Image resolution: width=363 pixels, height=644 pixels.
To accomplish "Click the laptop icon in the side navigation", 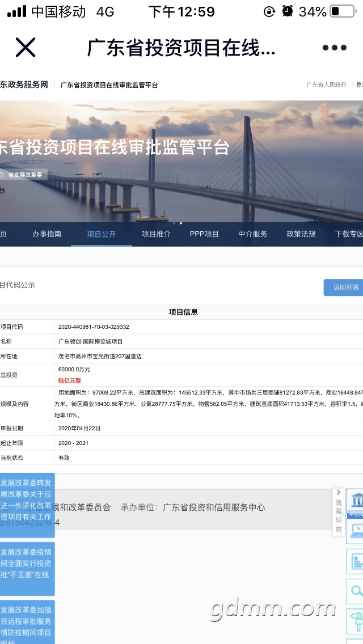I will point(356,531).
